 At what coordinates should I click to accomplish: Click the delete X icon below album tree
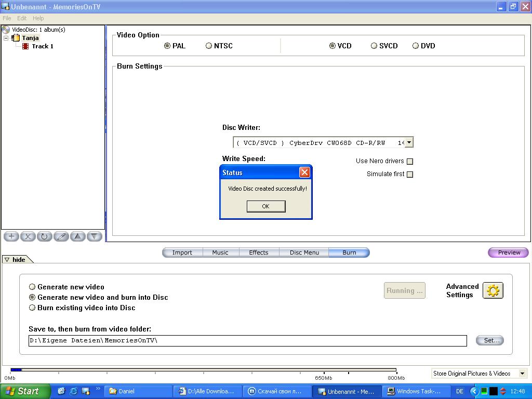pos(28,236)
